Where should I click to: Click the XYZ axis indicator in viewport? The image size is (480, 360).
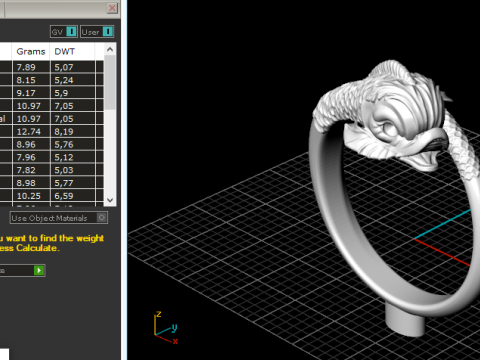tap(166, 327)
